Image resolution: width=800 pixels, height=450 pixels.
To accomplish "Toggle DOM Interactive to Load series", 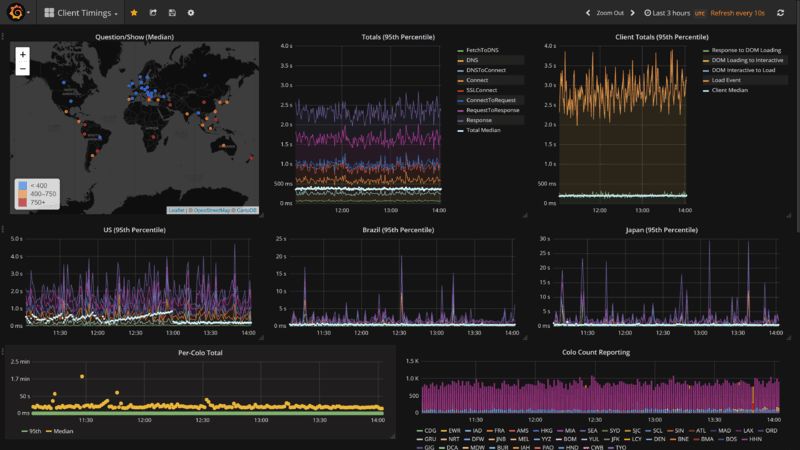I will pos(743,70).
